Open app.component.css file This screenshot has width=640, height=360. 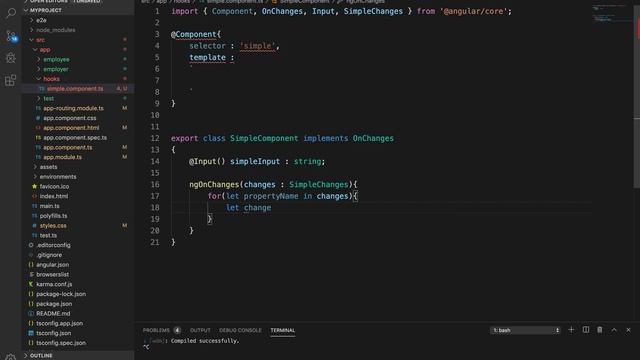tap(70, 118)
